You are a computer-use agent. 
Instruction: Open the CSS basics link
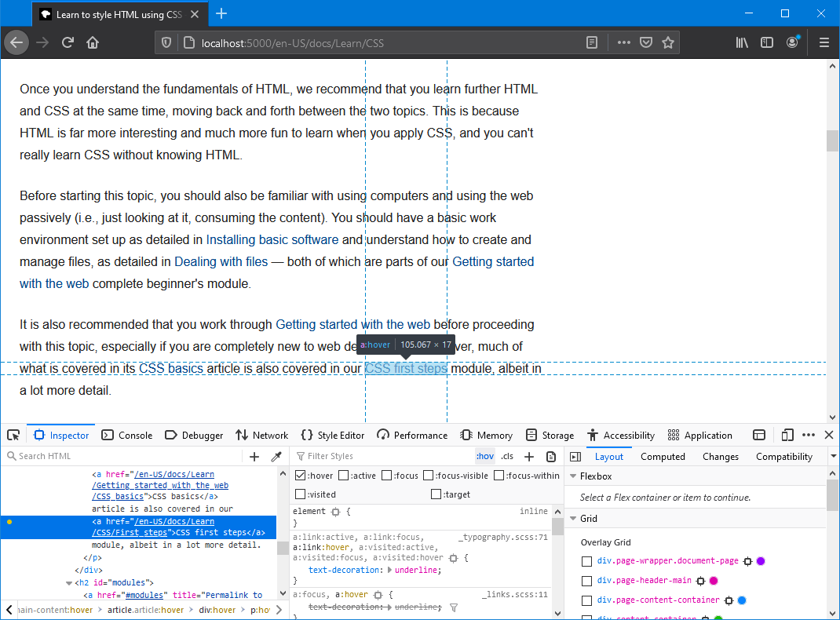[171, 369]
